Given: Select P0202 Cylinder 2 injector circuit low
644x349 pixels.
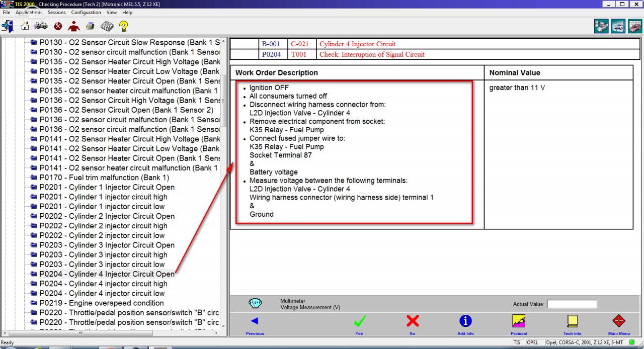Looking at the screenshot, I should click(x=102, y=235).
